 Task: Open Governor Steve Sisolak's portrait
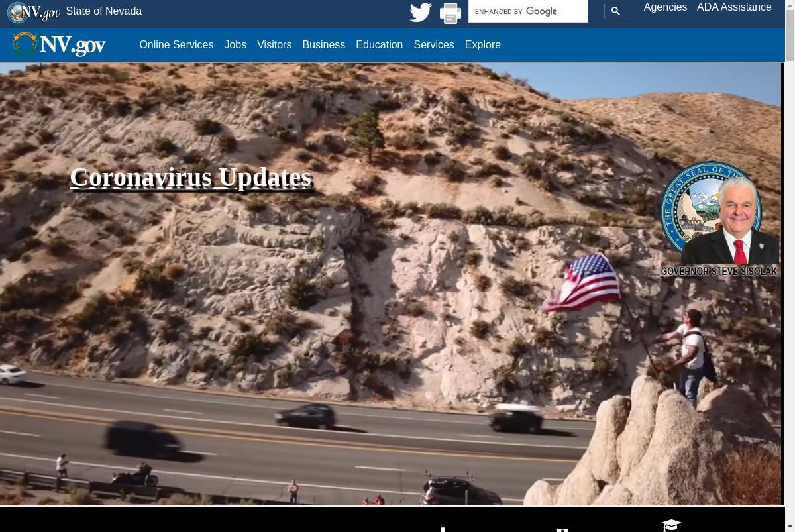point(719,214)
